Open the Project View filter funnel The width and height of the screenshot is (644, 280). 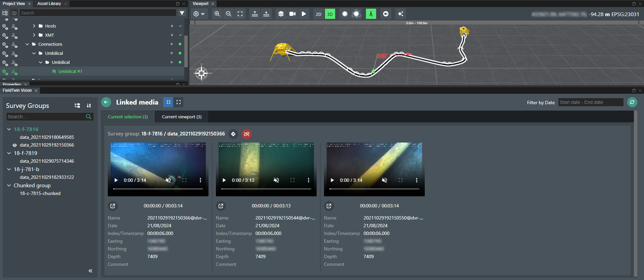click(x=182, y=13)
